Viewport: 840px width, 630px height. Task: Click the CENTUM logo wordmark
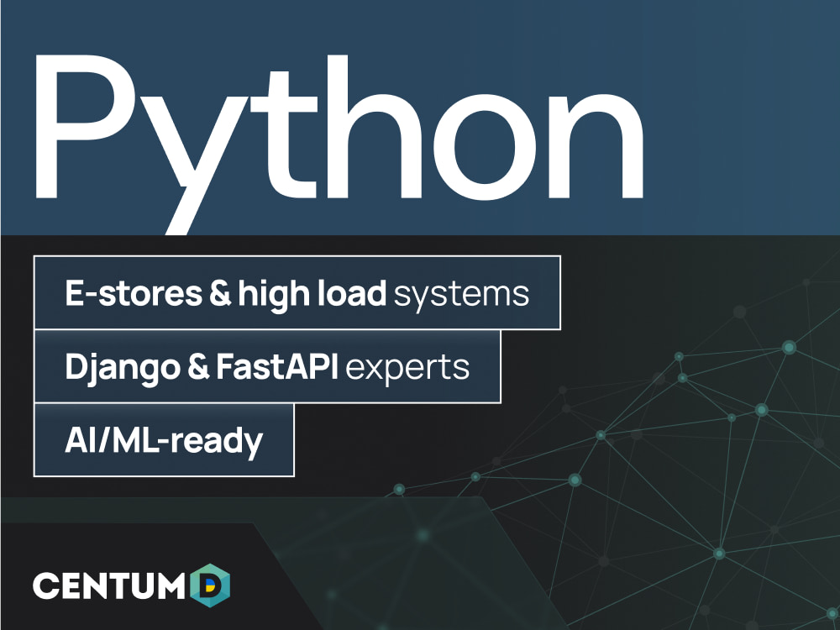coord(108,585)
